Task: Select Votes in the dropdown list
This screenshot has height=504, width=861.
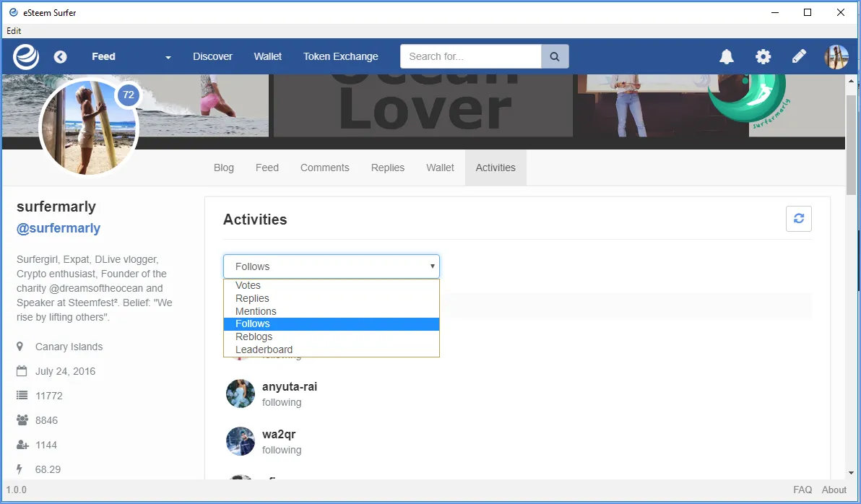Action: point(331,285)
